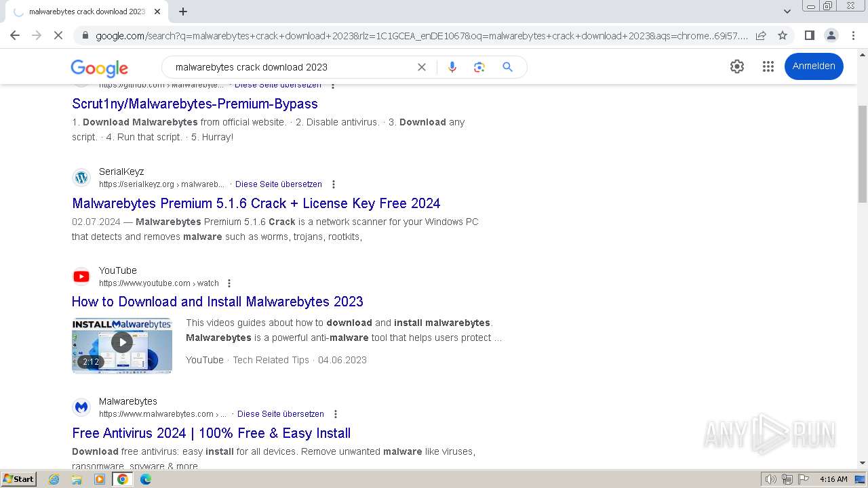Open volume control in system tray
The image size is (868, 488).
pyautogui.click(x=771, y=479)
